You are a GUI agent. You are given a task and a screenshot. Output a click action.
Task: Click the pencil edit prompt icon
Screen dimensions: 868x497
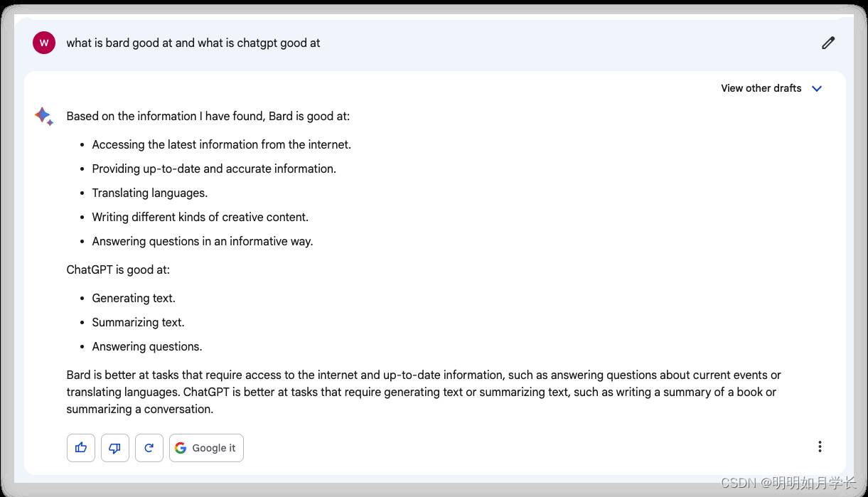click(x=828, y=43)
